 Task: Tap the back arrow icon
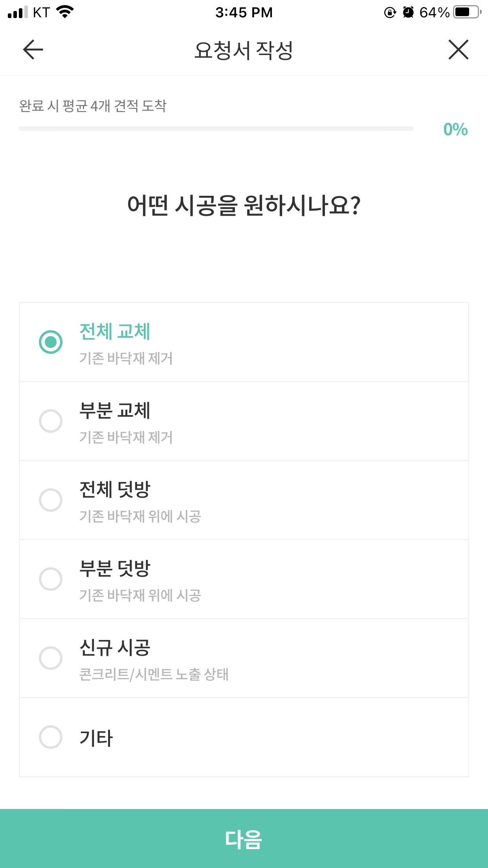tap(33, 50)
